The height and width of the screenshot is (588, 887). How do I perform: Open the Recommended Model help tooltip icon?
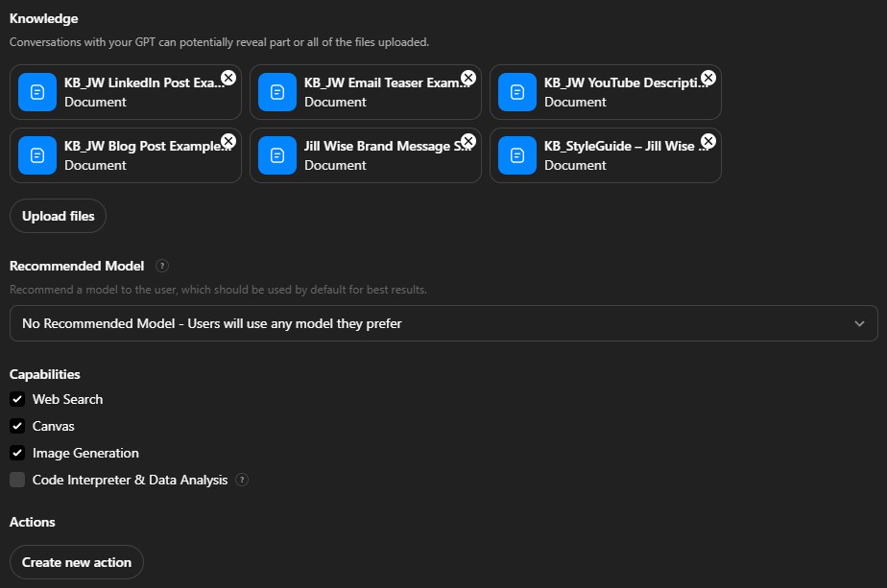162,266
